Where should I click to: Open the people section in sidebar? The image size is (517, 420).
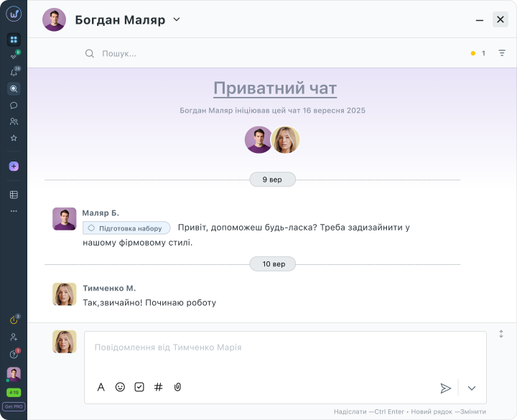click(13, 121)
